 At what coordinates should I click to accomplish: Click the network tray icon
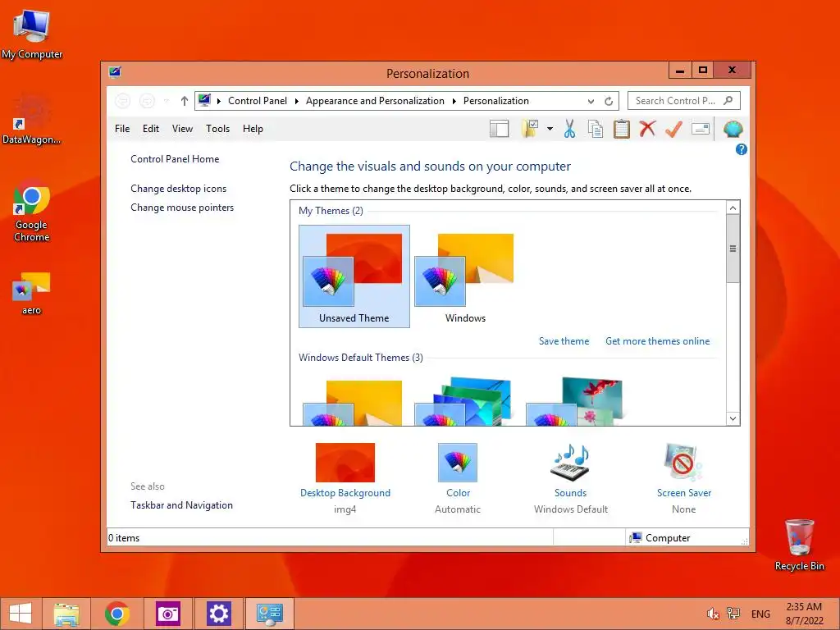point(733,614)
